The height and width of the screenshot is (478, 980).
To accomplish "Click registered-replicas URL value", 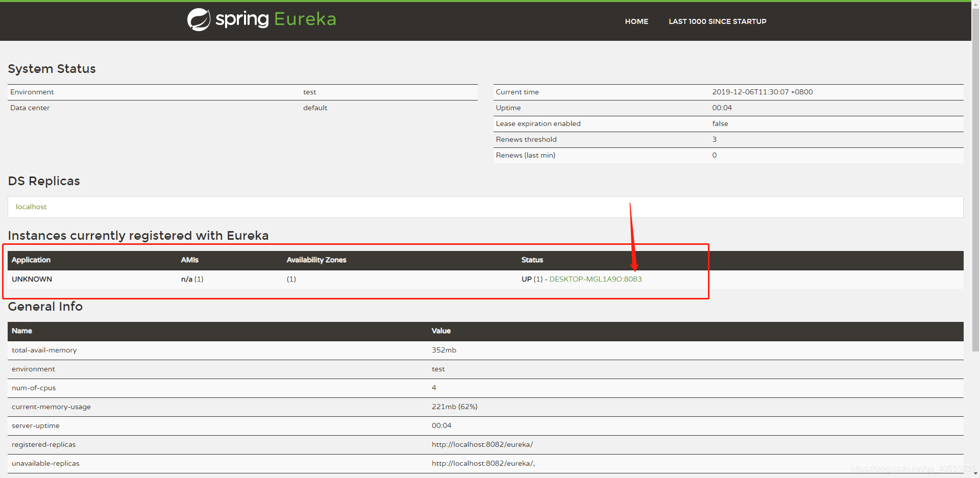I will pyautogui.click(x=482, y=444).
